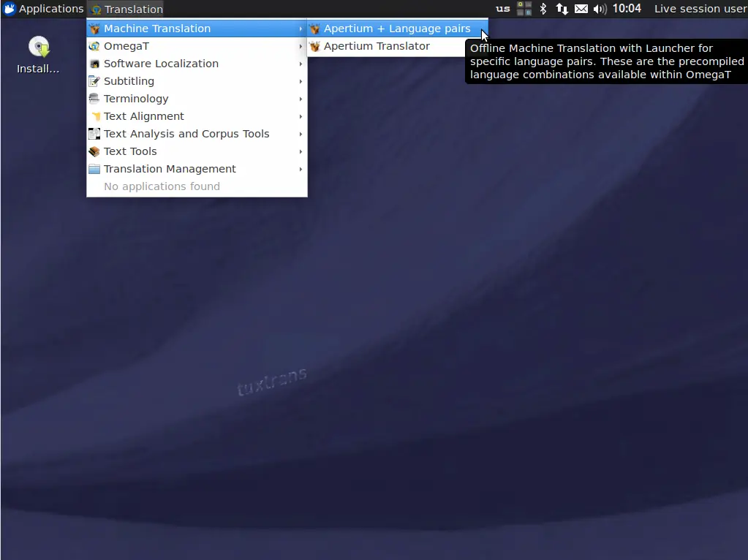Click the Subtitling pencil icon

tap(94, 81)
